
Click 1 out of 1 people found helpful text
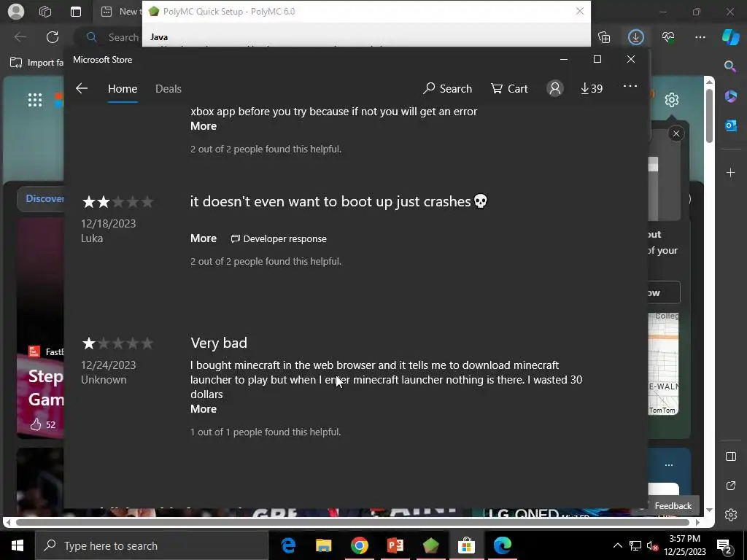coord(266,432)
